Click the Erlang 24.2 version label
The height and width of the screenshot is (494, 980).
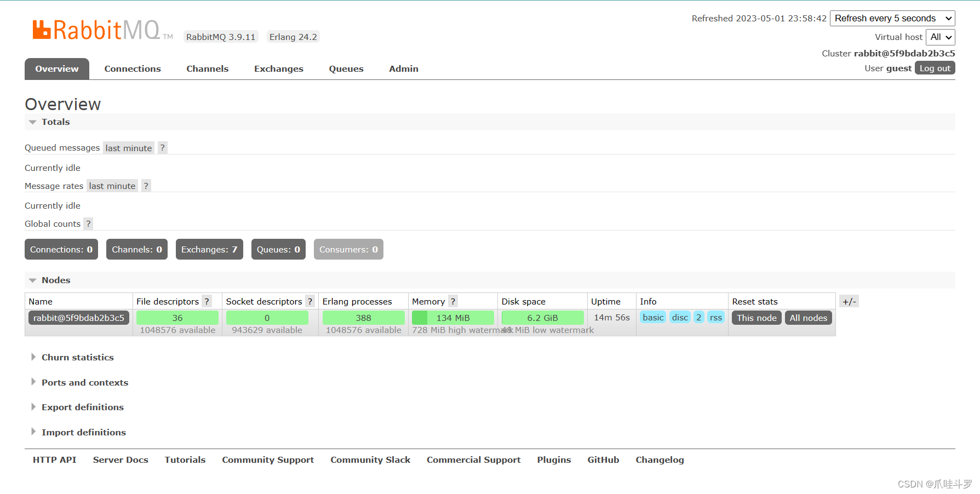pos(293,37)
